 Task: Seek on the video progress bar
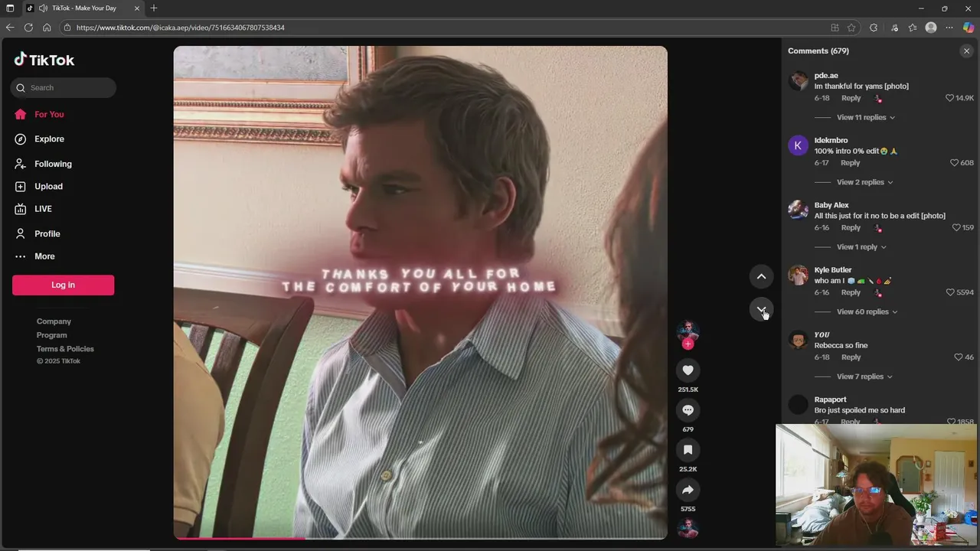click(420, 539)
